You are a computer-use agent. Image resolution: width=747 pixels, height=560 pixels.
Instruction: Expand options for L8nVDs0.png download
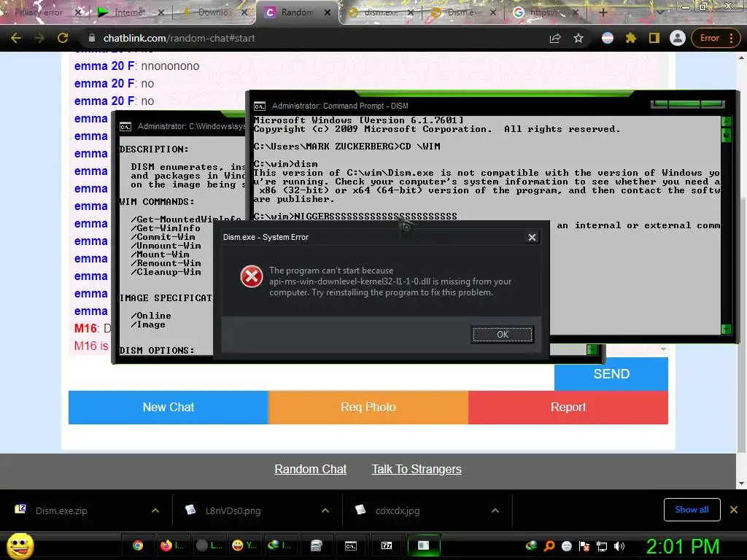pos(325,510)
